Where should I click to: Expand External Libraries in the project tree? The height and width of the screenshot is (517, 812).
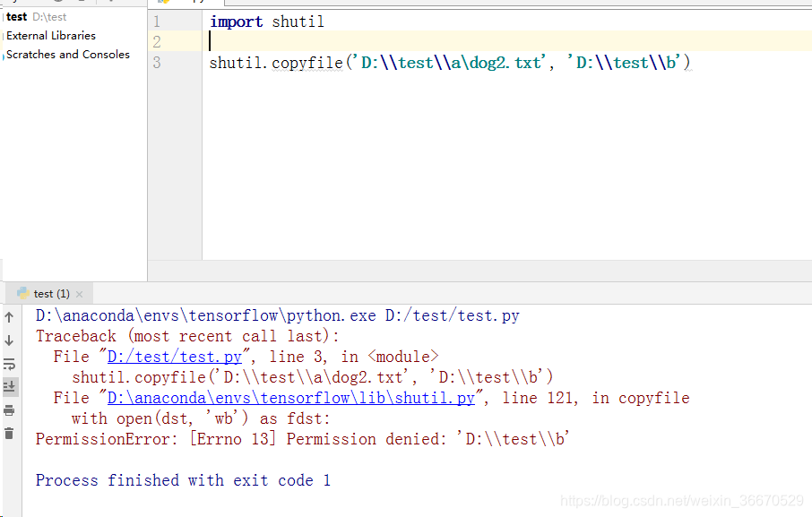pos(51,36)
